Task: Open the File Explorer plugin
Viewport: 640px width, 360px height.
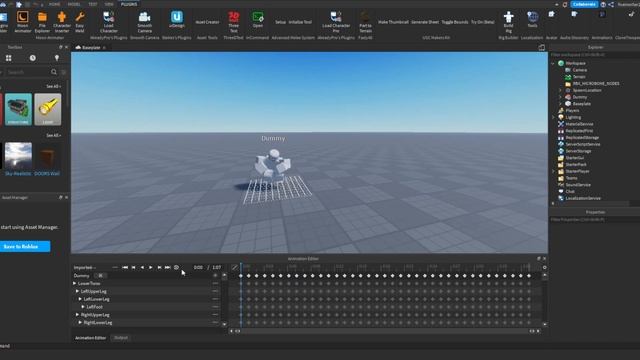Action: point(42,22)
